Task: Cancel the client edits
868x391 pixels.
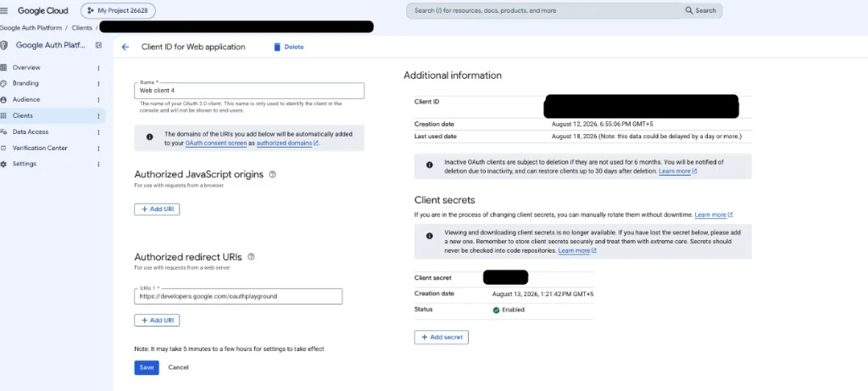Action: coord(178,367)
